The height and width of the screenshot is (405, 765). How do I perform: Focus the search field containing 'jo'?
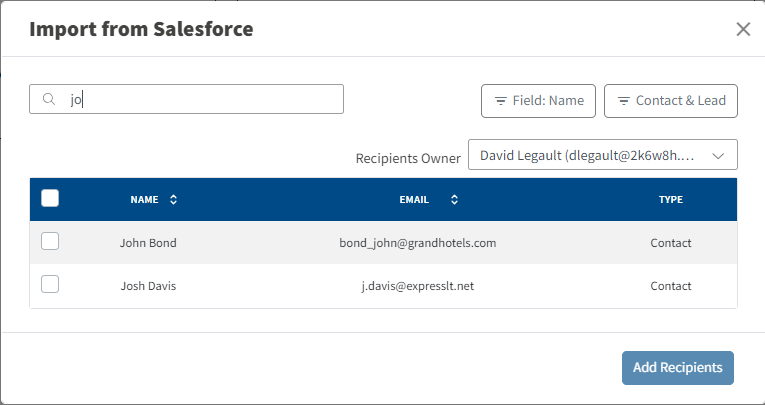(x=200, y=99)
